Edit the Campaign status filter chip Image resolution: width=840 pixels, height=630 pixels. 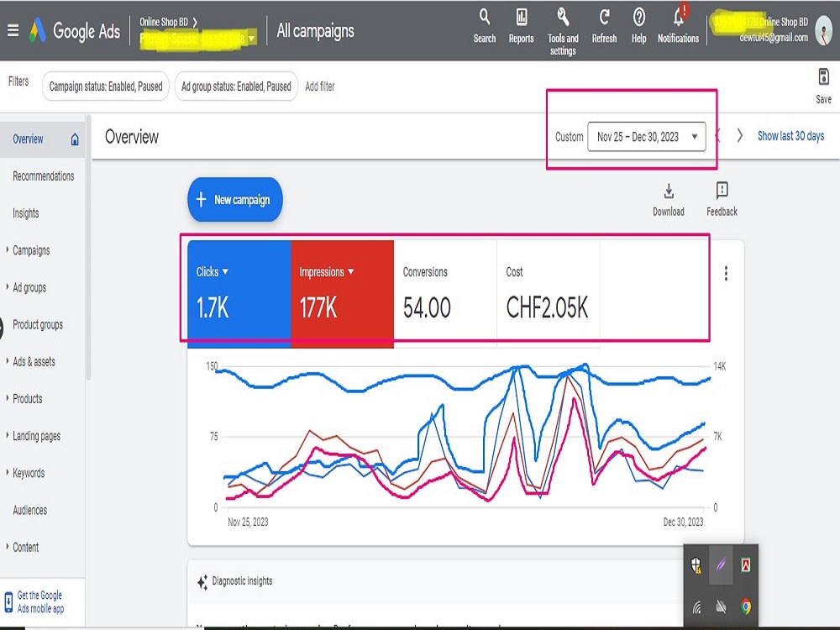click(106, 87)
